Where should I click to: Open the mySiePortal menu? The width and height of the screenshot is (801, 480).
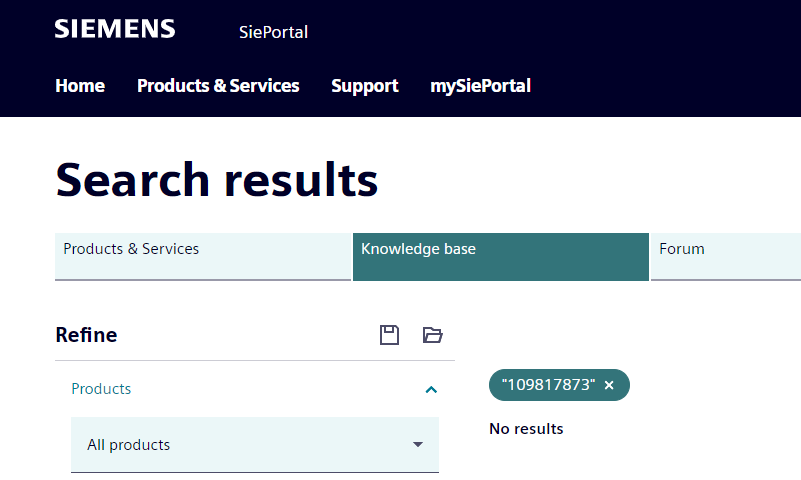[480, 86]
